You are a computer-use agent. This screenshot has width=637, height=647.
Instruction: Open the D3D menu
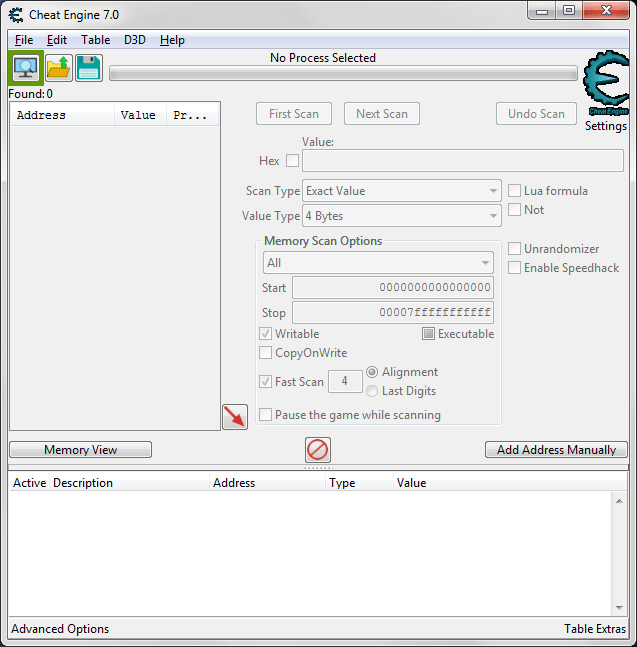(x=135, y=40)
